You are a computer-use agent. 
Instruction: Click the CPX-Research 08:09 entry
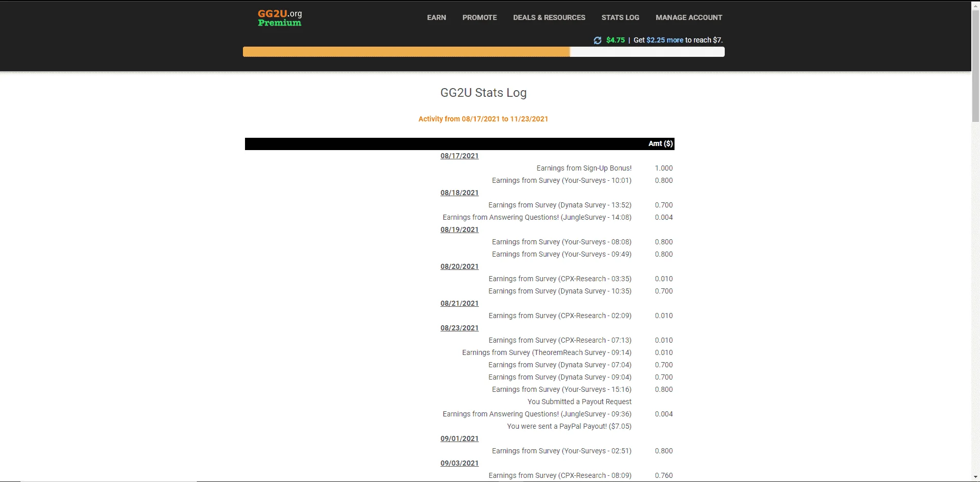click(x=560, y=475)
